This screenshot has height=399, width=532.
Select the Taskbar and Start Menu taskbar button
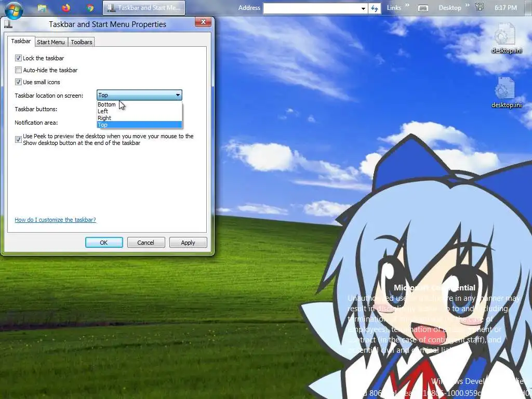[144, 8]
